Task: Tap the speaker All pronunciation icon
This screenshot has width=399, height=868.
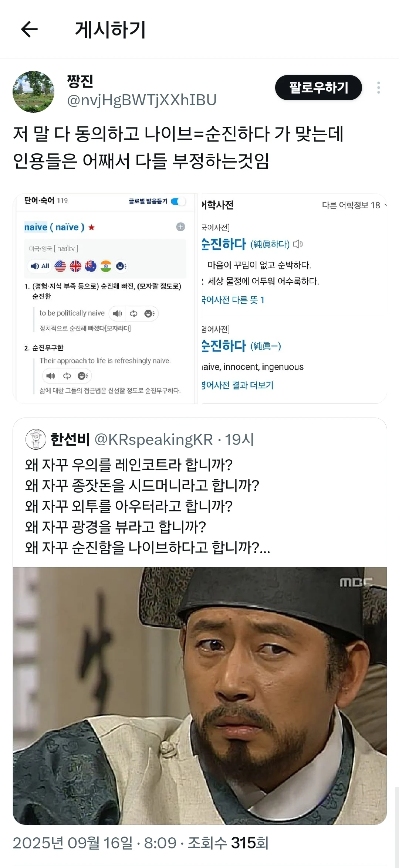Action: [x=40, y=266]
